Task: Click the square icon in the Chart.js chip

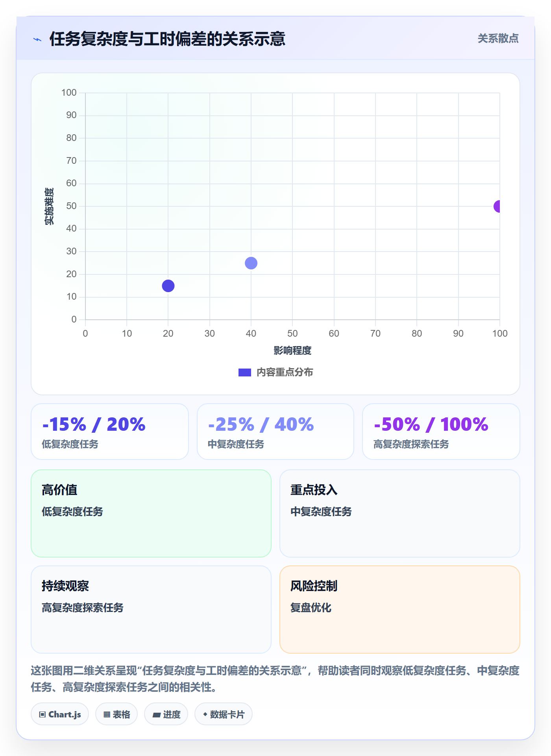Action: coord(43,715)
